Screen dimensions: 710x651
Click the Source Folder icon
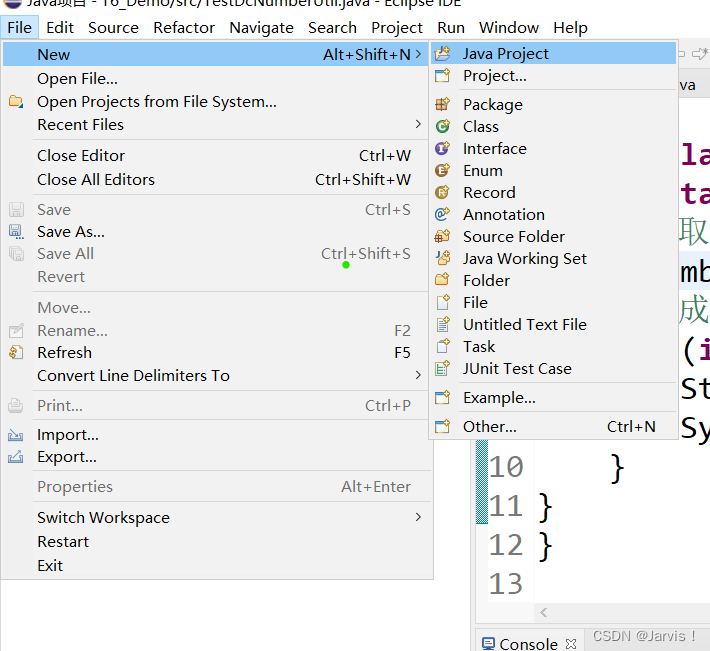pyautogui.click(x=442, y=236)
